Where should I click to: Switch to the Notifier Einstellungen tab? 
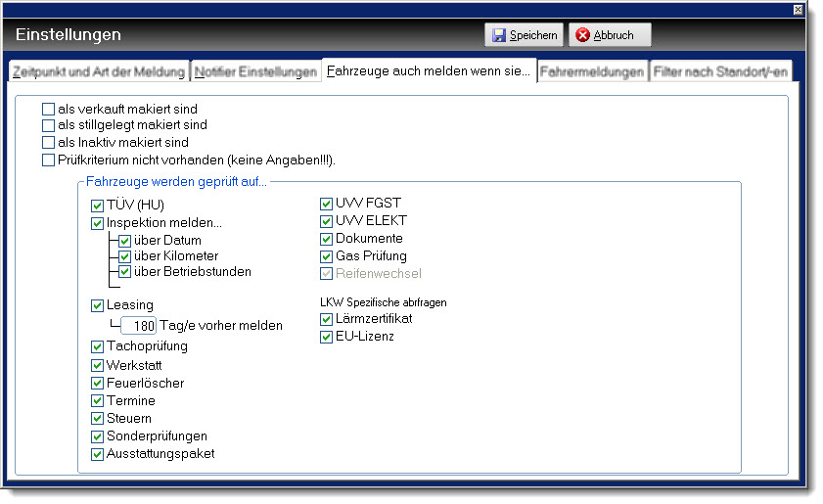255,71
